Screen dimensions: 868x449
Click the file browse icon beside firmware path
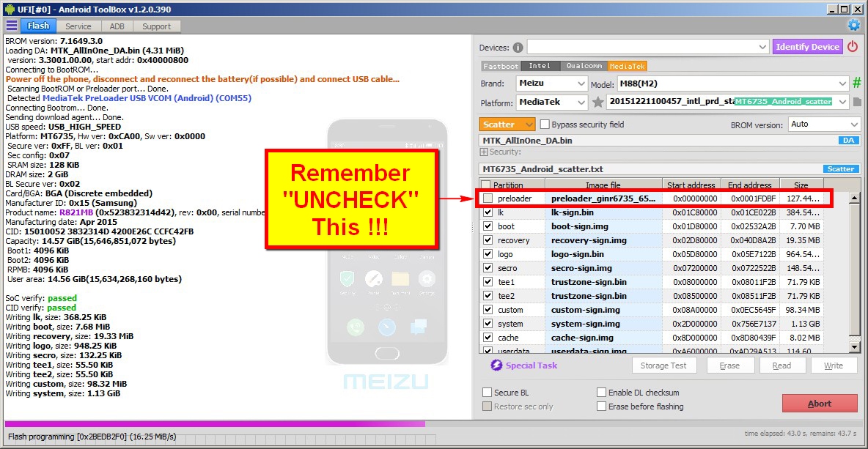pos(858,102)
